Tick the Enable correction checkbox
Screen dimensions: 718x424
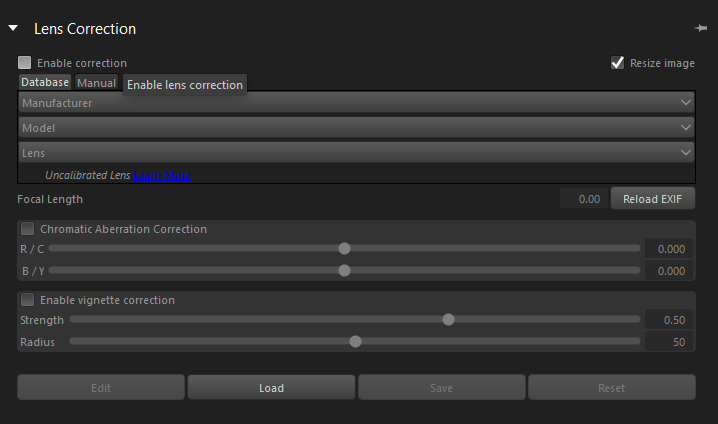24,62
